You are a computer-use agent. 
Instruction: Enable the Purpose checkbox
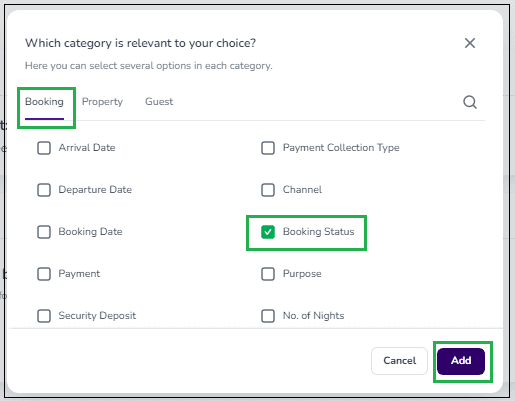pyautogui.click(x=268, y=274)
